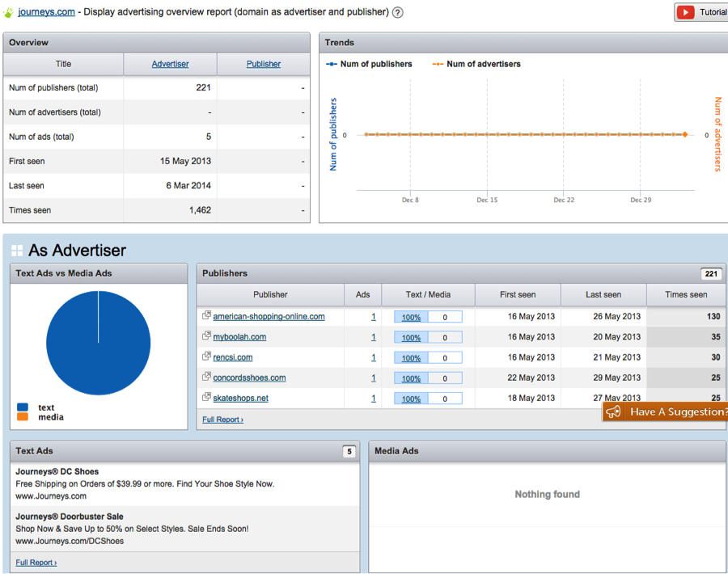Click the blue pie chart
The image size is (728, 574).
pos(99,343)
